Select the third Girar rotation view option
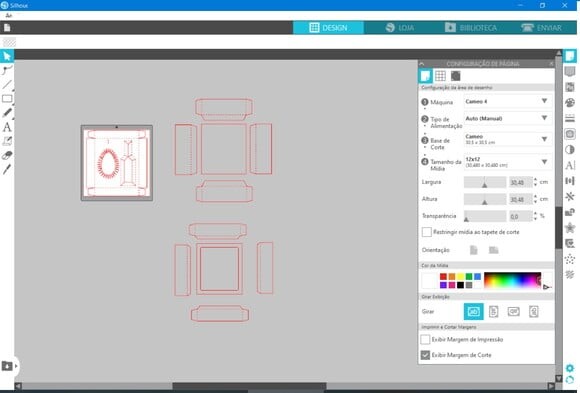The width and height of the screenshot is (580, 393). pyautogui.click(x=513, y=312)
